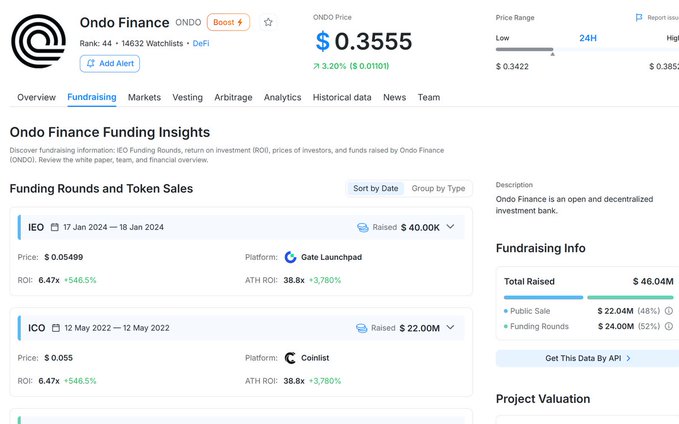Click the Coinlist logo icon
679x424 pixels.
click(290, 358)
